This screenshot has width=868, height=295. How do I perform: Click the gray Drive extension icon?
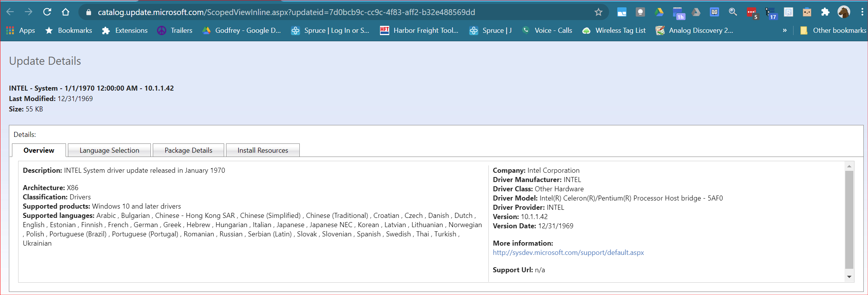[696, 12]
